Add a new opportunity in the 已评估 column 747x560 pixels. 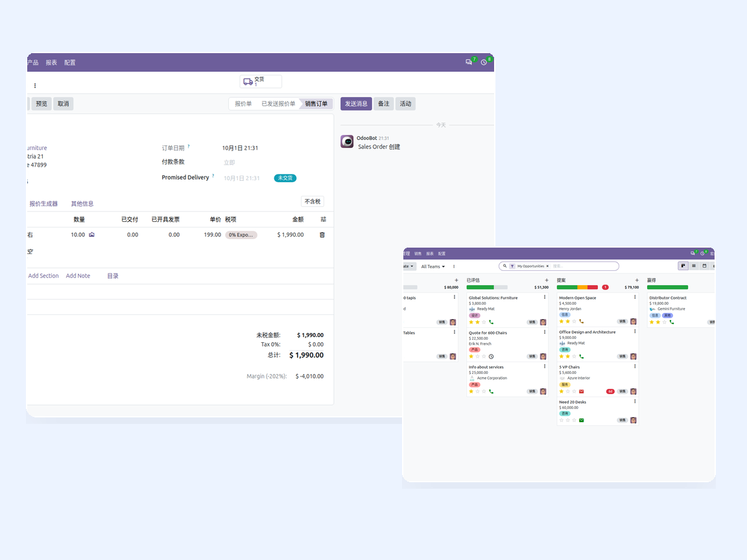click(x=547, y=281)
